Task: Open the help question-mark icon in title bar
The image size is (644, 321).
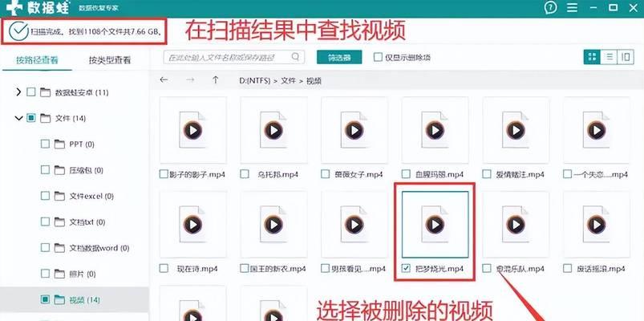Action: point(550,8)
